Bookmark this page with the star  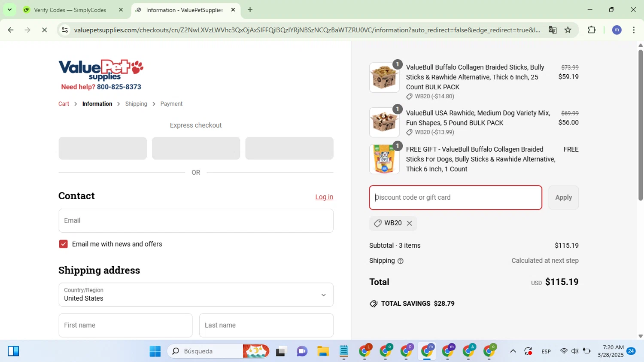(x=568, y=30)
